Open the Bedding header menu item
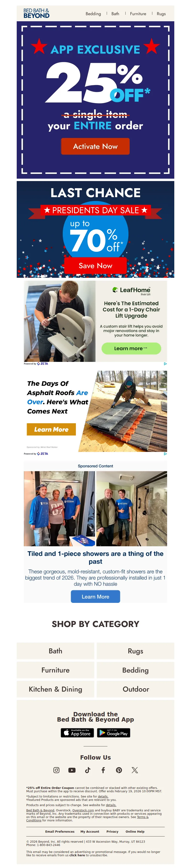 coord(93,14)
